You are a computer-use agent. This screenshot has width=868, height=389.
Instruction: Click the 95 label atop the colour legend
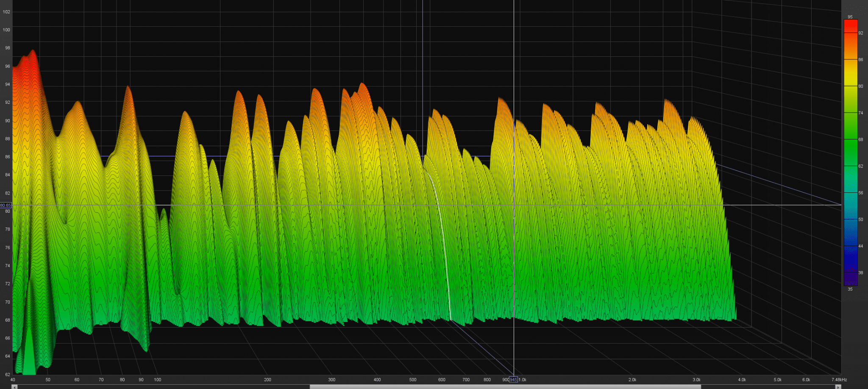click(x=850, y=17)
